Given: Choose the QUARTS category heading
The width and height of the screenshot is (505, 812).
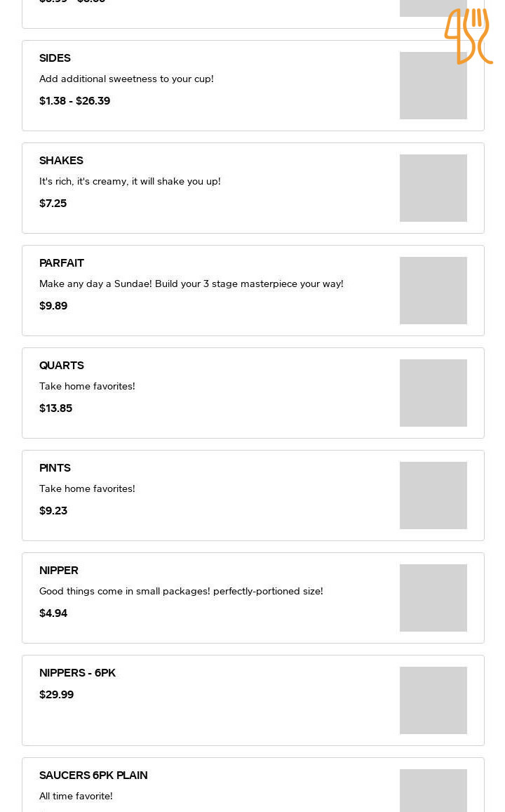Looking at the screenshot, I should (62, 366).
